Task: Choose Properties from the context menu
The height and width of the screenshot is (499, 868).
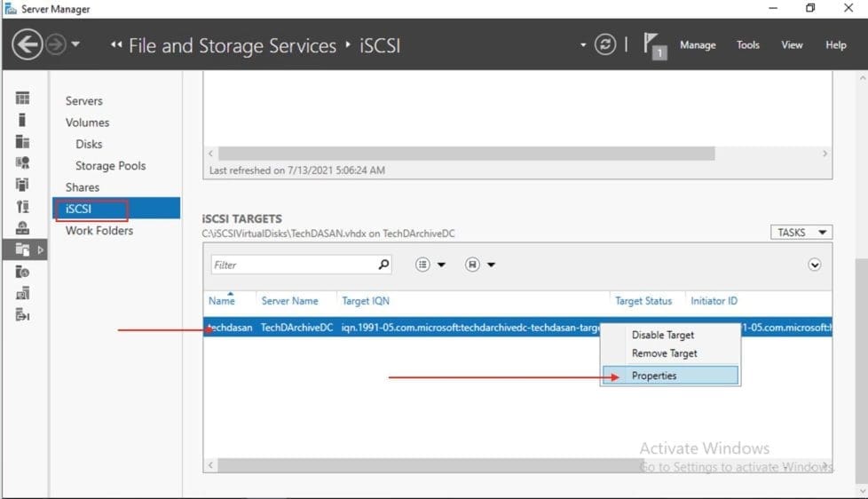Action: (x=654, y=376)
